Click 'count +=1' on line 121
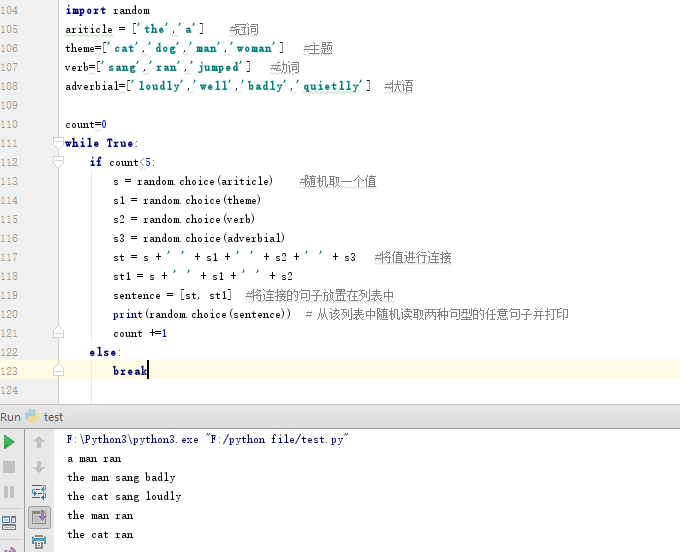Image resolution: width=680 pixels, height=552 pixels. coord(140,333)
